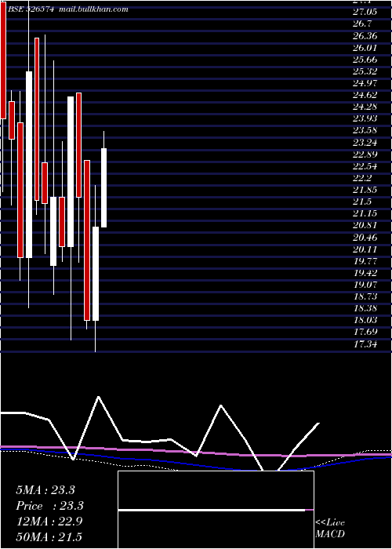Select the 18.73 price axis label
The width and height of the screenshot is (392, 549).
(x=365, y=296)
